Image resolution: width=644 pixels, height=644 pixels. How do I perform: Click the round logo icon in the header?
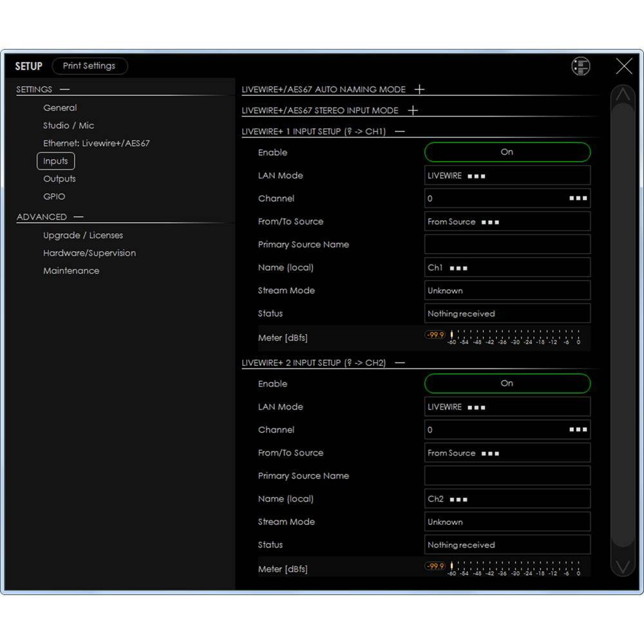click(x=580, y=66)
